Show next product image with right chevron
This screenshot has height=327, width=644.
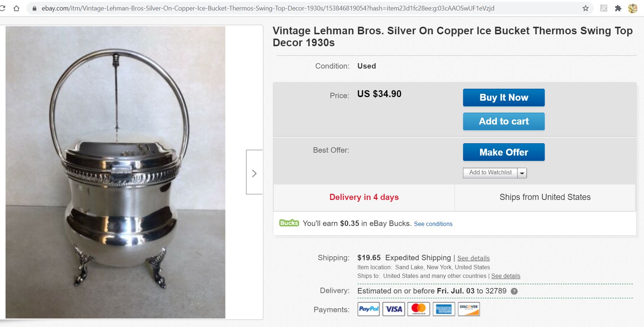coord(254,173)
